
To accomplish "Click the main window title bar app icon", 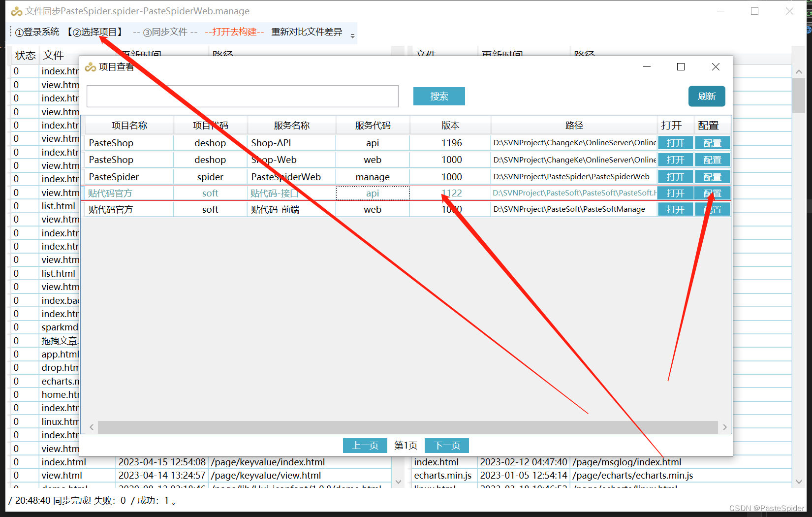I will pos(17,11).
